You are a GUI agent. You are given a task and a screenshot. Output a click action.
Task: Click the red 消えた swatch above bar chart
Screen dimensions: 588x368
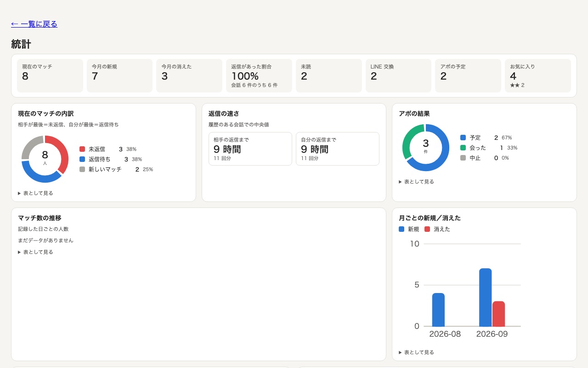(x=427, y=229)
